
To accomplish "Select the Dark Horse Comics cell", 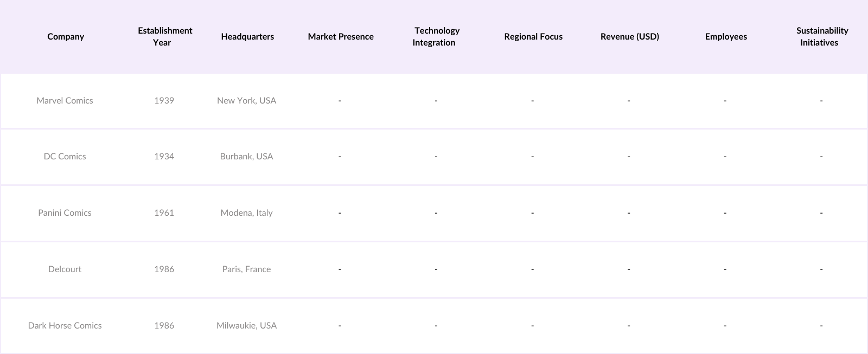I will pos(65,325).
